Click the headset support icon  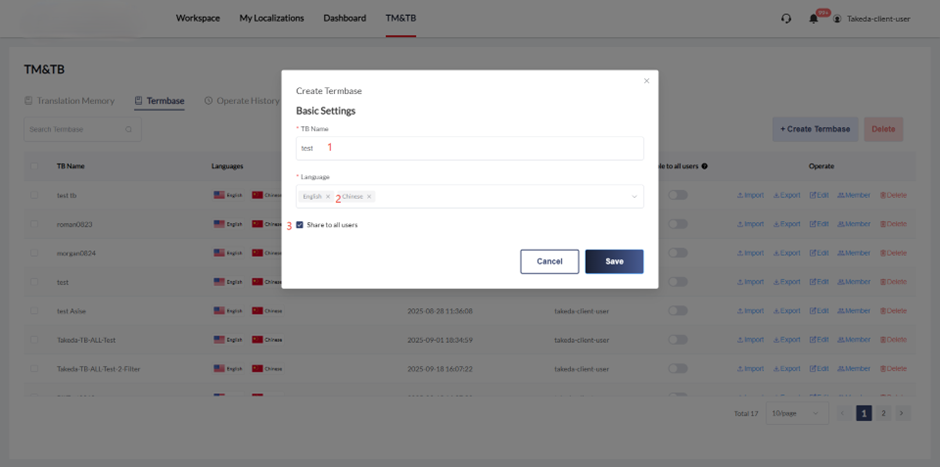tap(786, 18)
